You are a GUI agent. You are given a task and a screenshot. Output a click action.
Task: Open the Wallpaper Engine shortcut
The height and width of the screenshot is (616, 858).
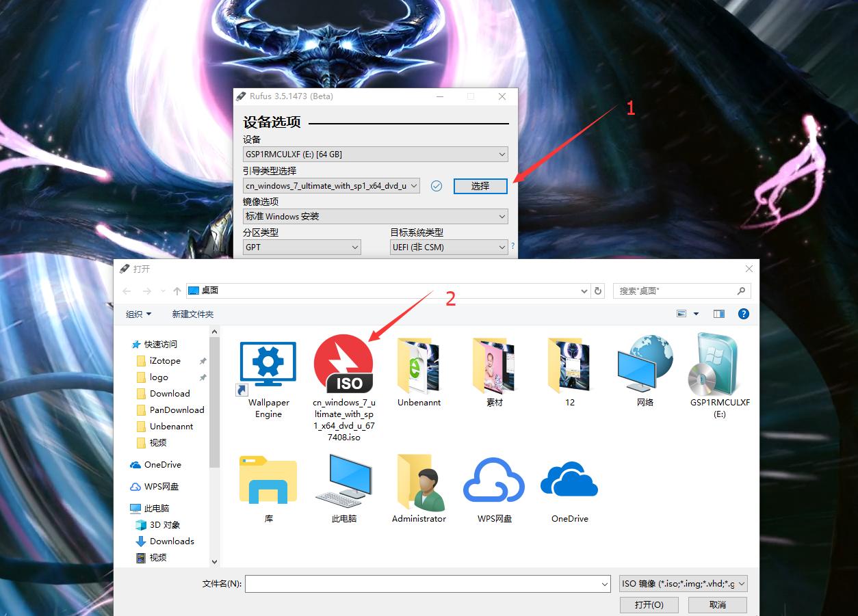click(268, 362)
